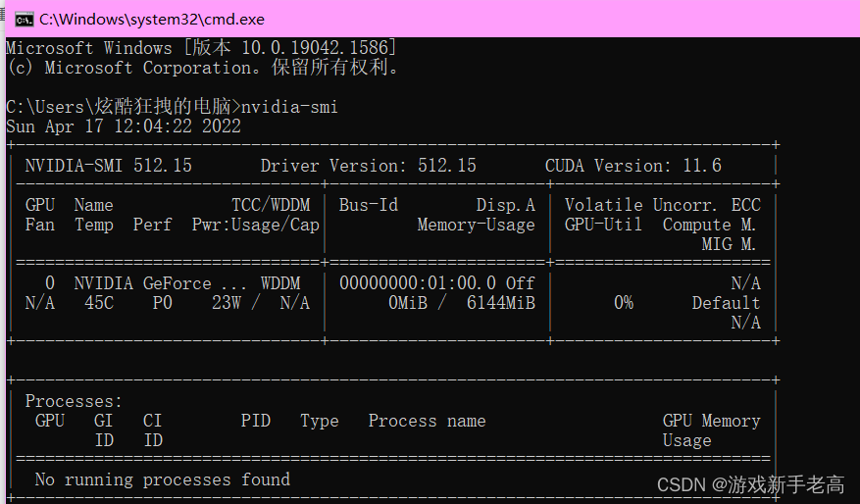Screen dimensions: 860x504
Task: Click the Volatile Uncorr. ECC header
Action: coord(663,205)
